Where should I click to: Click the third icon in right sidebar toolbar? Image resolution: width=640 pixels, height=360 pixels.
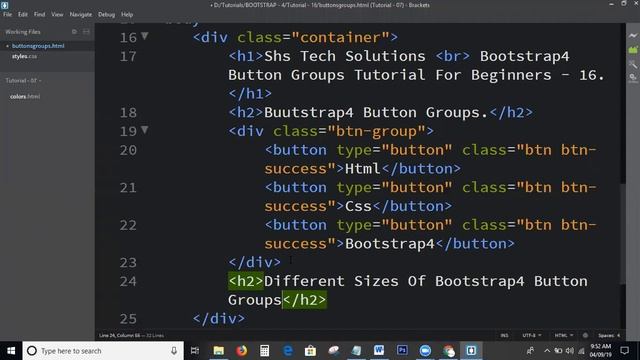[633, 64]
